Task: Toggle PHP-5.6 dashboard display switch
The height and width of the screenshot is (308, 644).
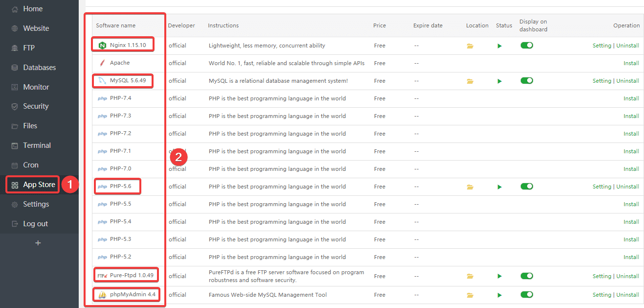Action: click(527, 187)
